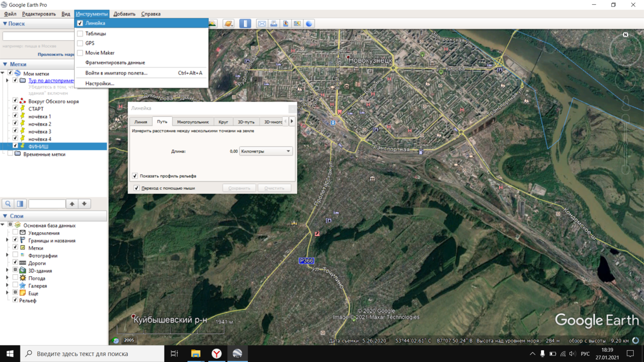Click the magnifier search icon in Places panel
Screen dimensions: 644x362
pyautogui.click(x=8, y=204)
